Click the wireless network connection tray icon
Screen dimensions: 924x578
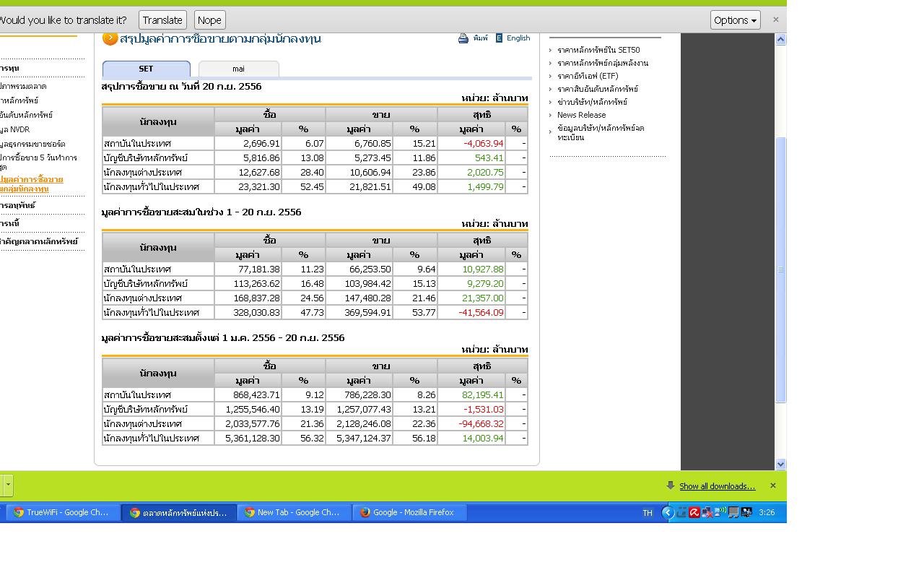[720, 512]
